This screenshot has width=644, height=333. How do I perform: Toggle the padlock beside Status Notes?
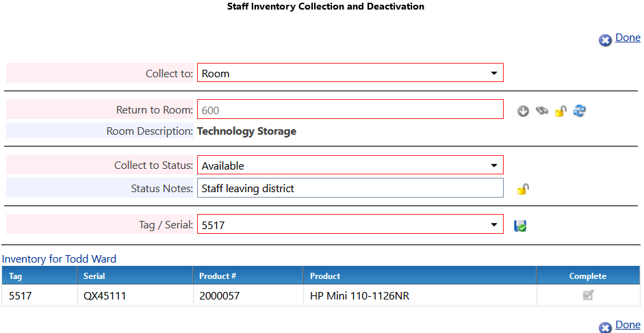(x=523, y=189)
